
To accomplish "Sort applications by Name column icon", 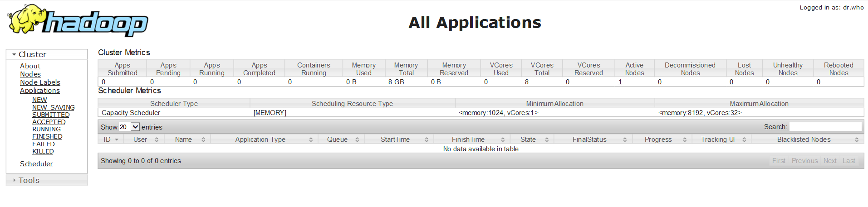I will 203,140.
